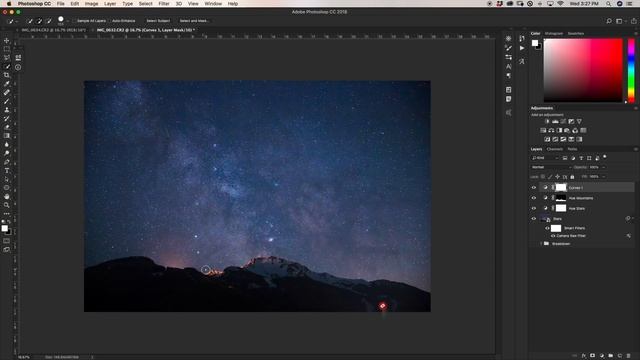Hide the Hue Mountains layer
The height and width of the screenshot is (360, 640).
[533, 198]
